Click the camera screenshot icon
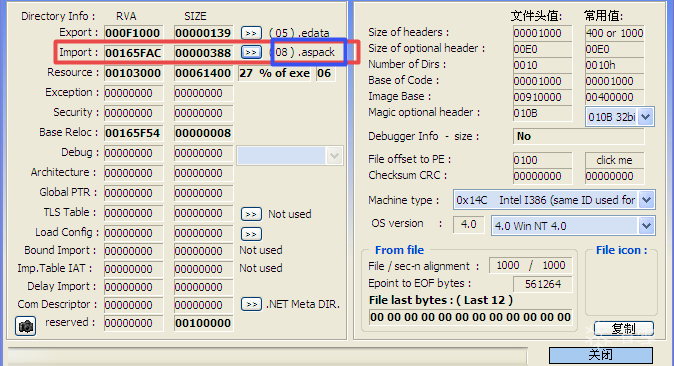This screenshot has width=674, height=366. pos(25,326)
